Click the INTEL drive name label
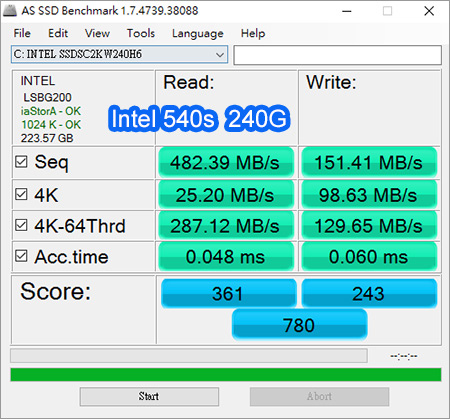Image resolution: width=450 pixels, height=419 pixels. [38, 81]
